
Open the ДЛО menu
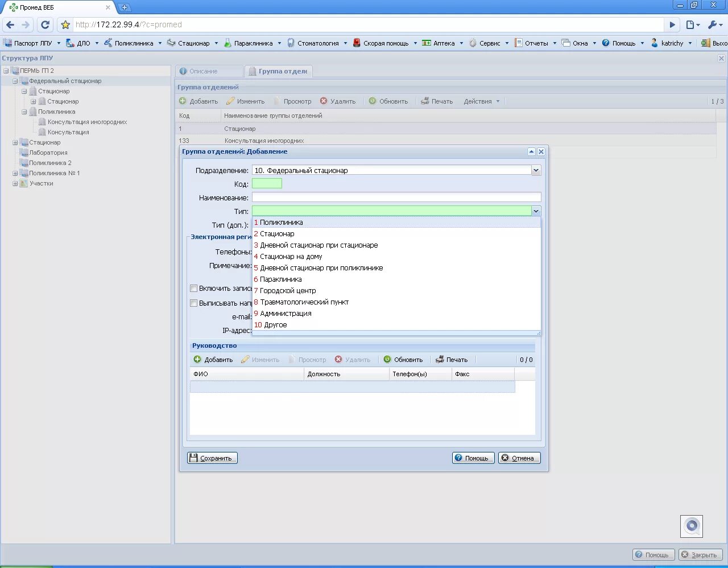(82, 43)
